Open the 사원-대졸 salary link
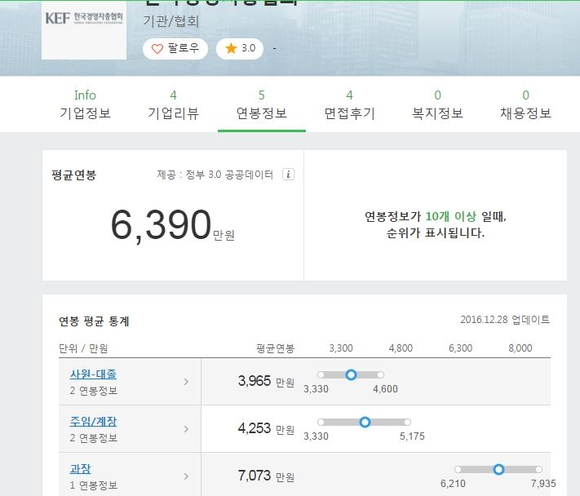 tap(93, 374)
